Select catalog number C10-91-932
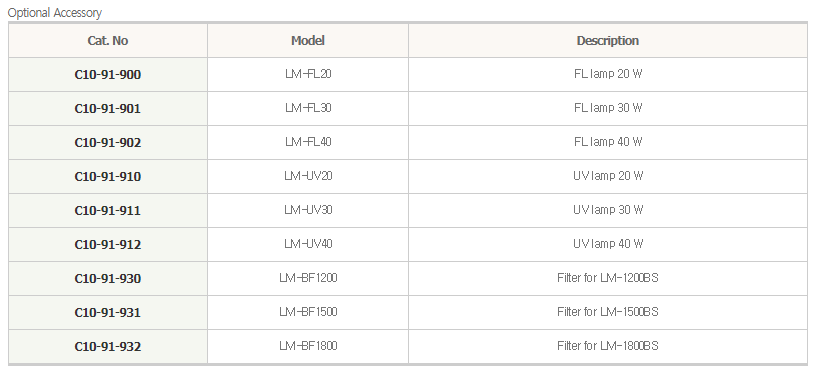820x375 pixels. coord(108,347)
